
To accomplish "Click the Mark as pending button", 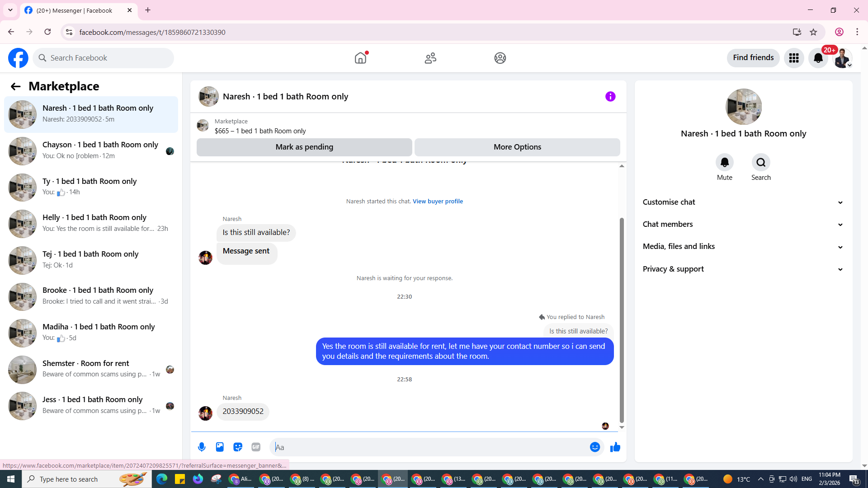I will point(304,147).
